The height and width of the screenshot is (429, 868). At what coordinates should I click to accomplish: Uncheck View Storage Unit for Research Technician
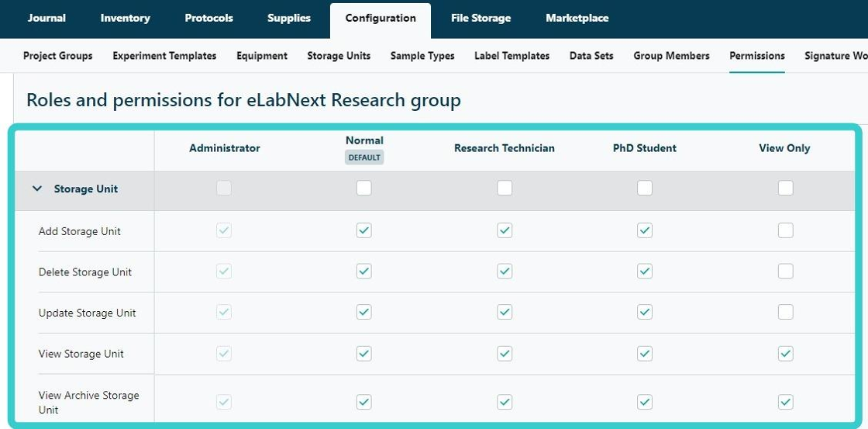click(505, 353)
